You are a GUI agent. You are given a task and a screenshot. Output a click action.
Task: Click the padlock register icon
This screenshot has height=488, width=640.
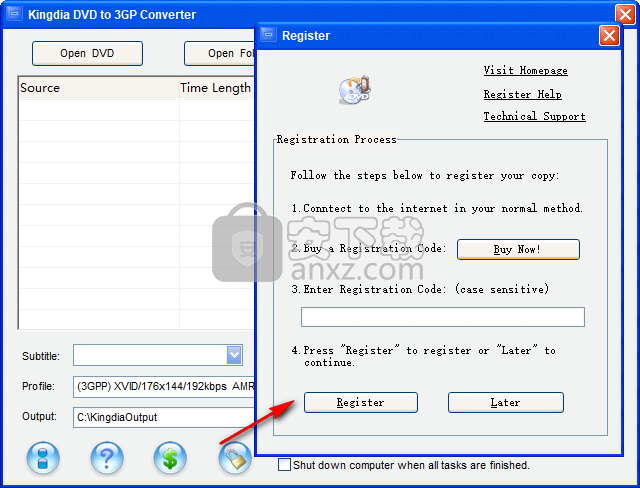click(x=235, y=458)
